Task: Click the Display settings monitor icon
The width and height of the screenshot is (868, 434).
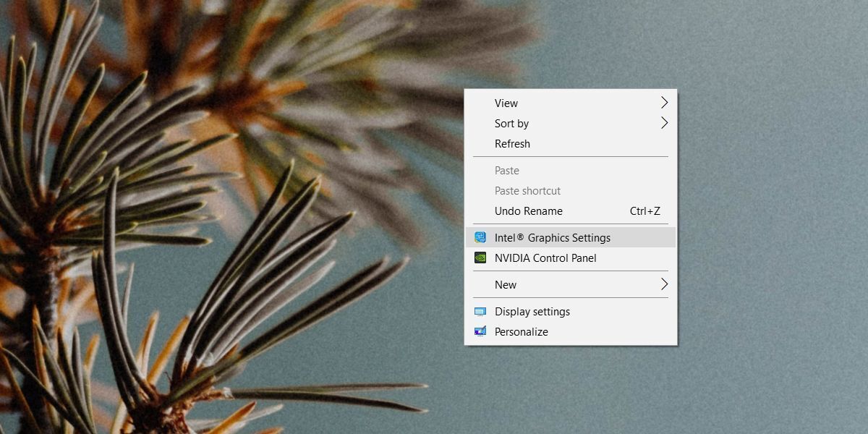Action: click(x=480, y=312)
